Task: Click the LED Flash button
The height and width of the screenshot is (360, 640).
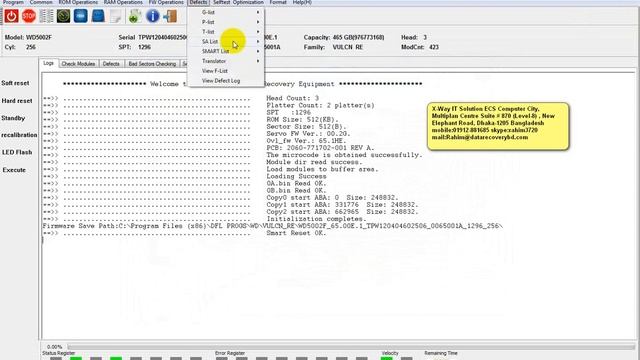Action: click(17, 153)
